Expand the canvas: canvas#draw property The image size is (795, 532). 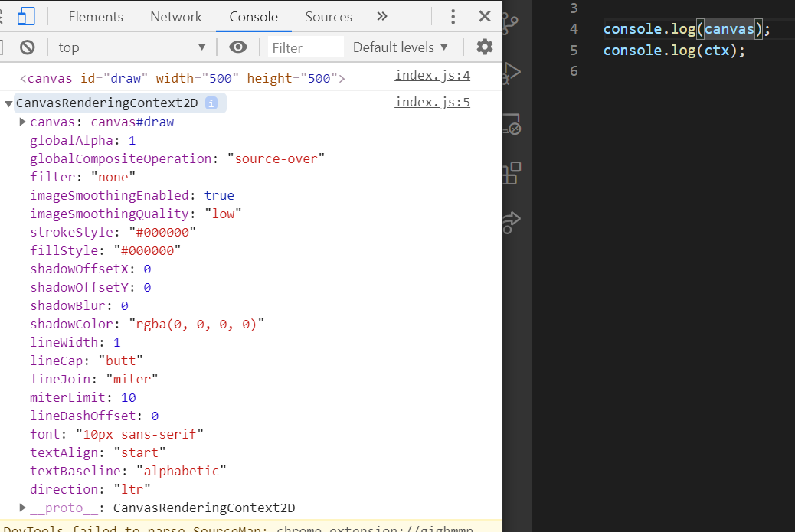[22, 121]
